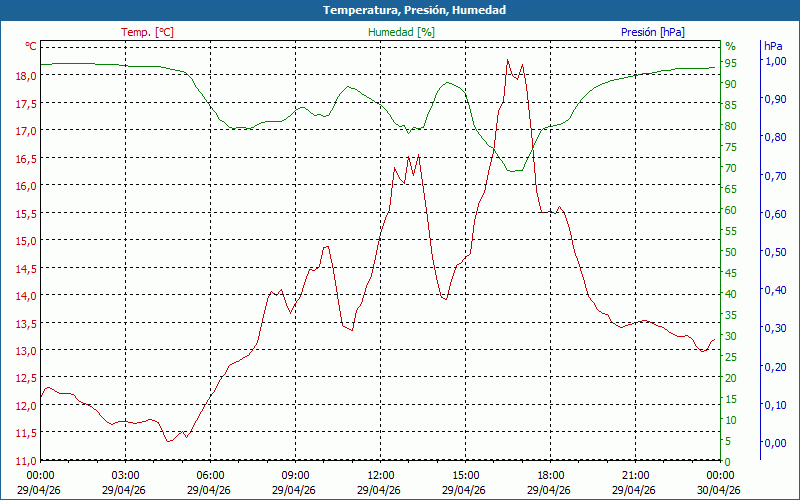Select the '21:00' time axis marker

click(x=636, y=475)
